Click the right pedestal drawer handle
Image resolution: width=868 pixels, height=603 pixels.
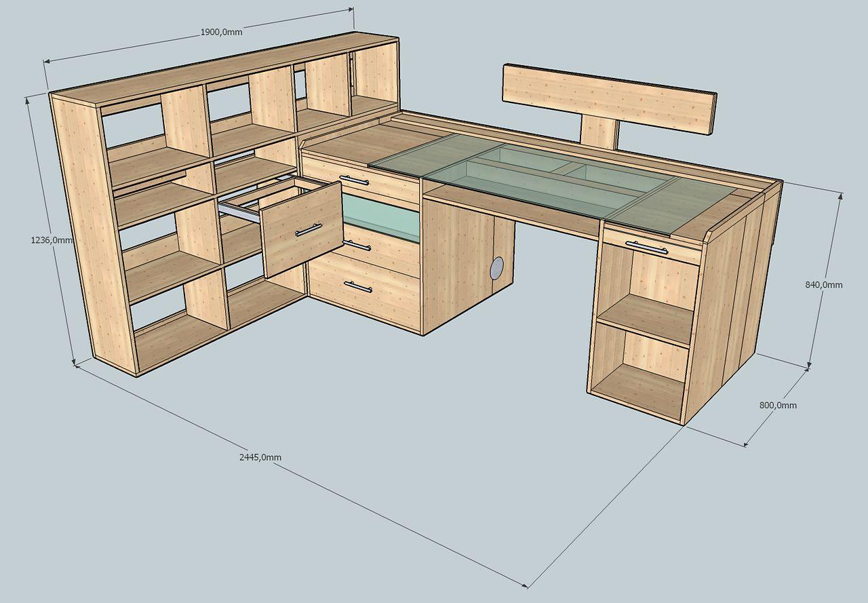pyautogui.click(x=646, y=248)
